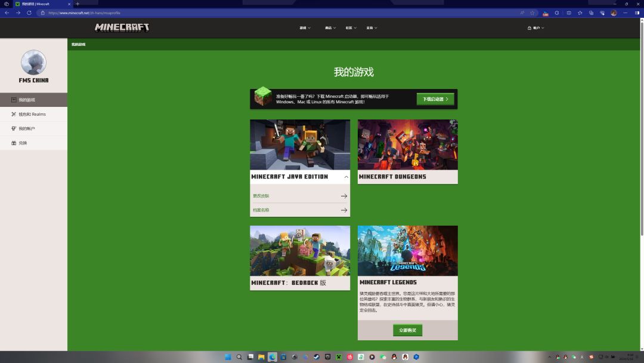Open the Minecraft Dungeons card
Viewport: 644px width, 363px height.
[407, 152]
